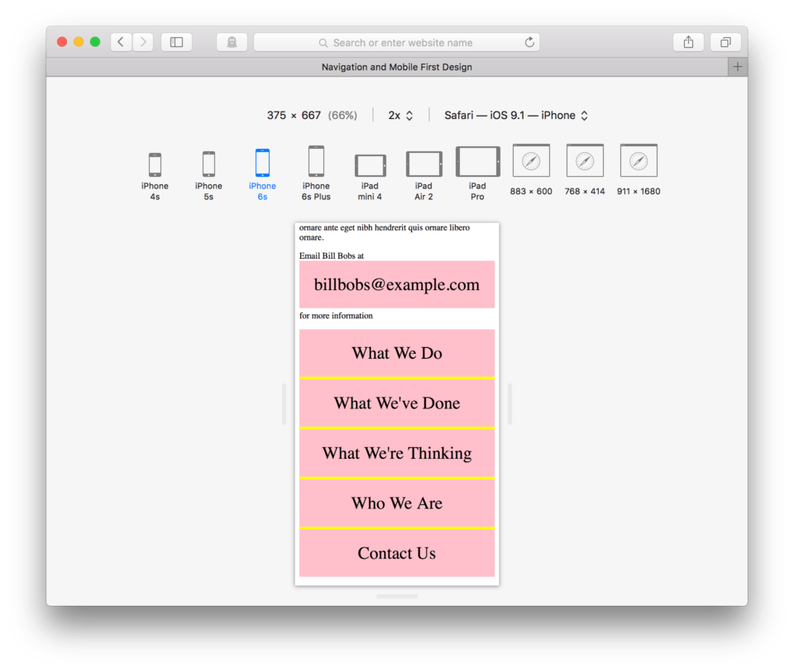The height and width of the screenshot is (672, 794).
Task: Click the for more information text
Action: (x=336, y=315)
